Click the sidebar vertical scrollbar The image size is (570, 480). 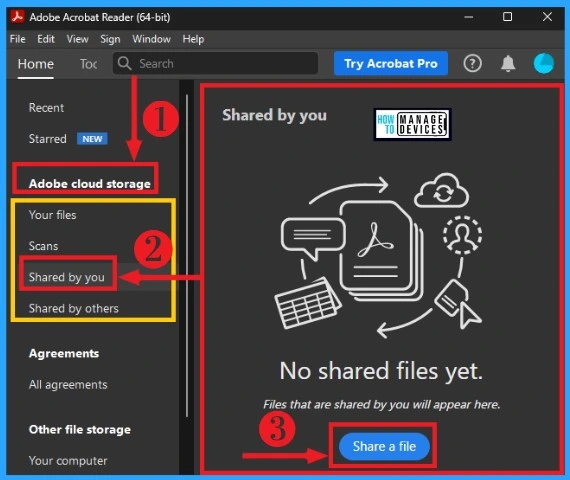[x=187, y=255]
